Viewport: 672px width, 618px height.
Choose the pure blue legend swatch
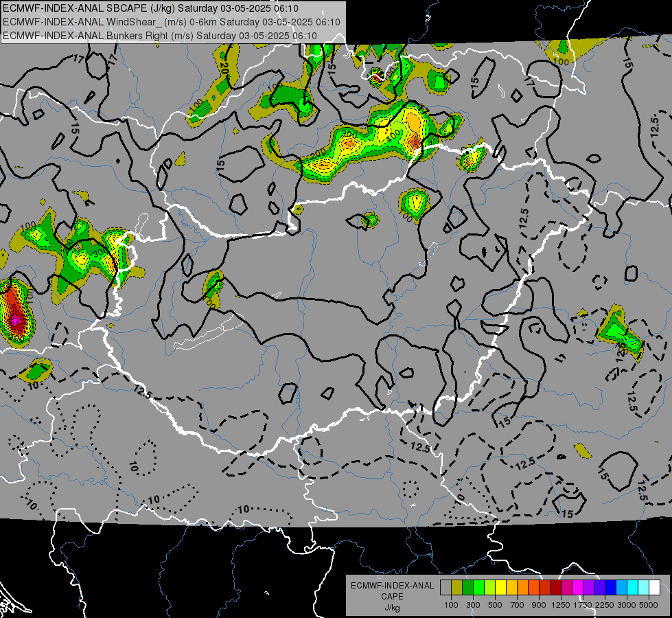pos(611,587)
